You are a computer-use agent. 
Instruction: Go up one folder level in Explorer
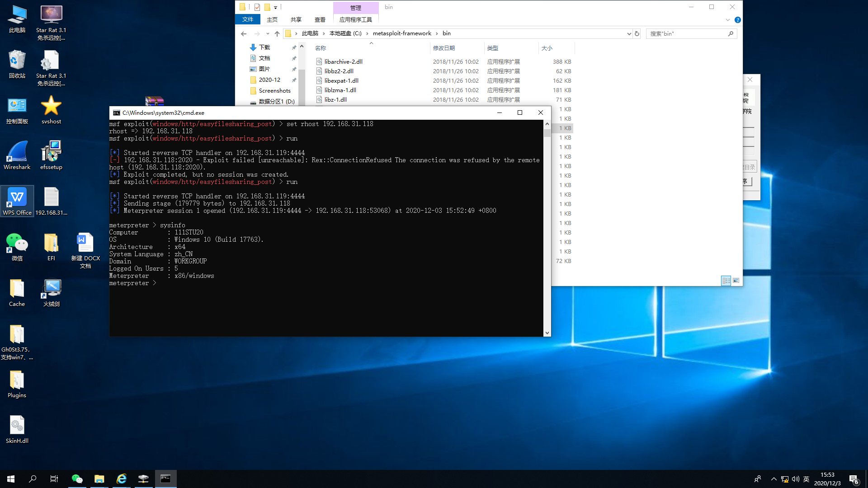pyautogui.click(x=277, y=33)
